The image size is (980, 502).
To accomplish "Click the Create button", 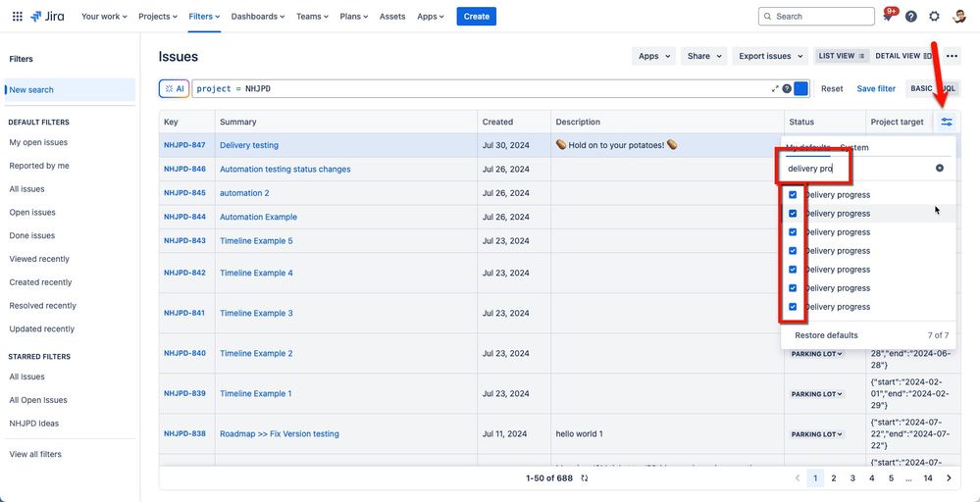I will (x=476, y=17).
